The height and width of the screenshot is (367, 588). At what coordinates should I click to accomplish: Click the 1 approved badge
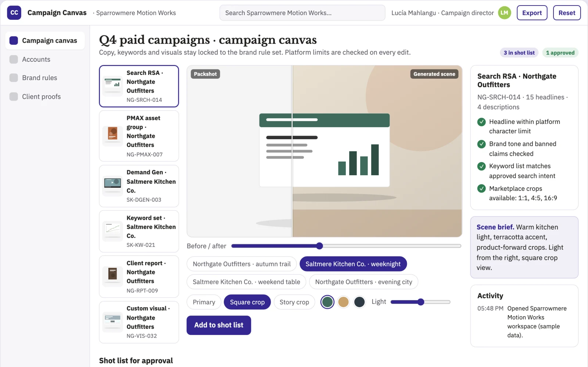click(560, 53)
